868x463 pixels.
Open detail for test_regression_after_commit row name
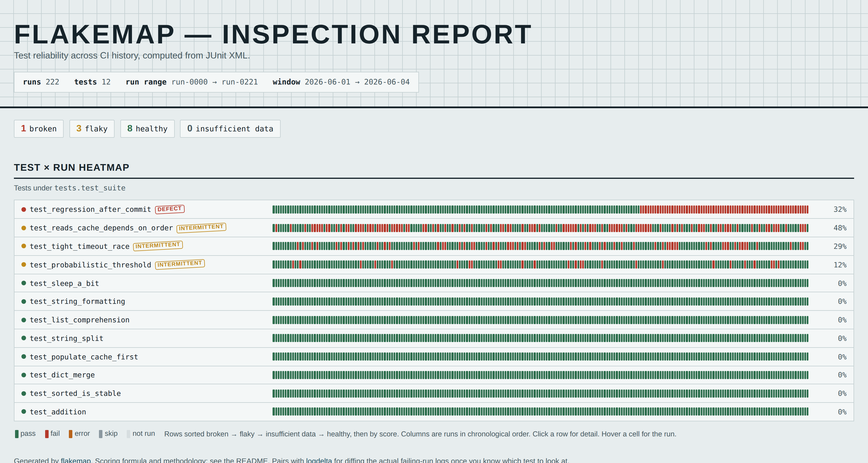pos(90,209)
